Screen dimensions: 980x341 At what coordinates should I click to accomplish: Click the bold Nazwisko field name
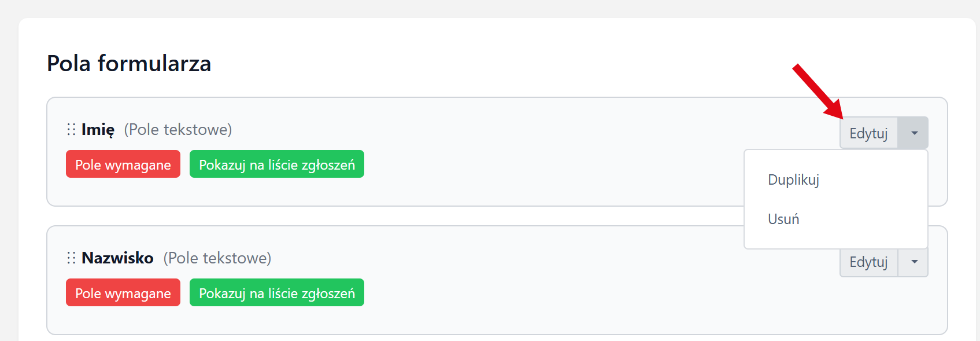117,258
